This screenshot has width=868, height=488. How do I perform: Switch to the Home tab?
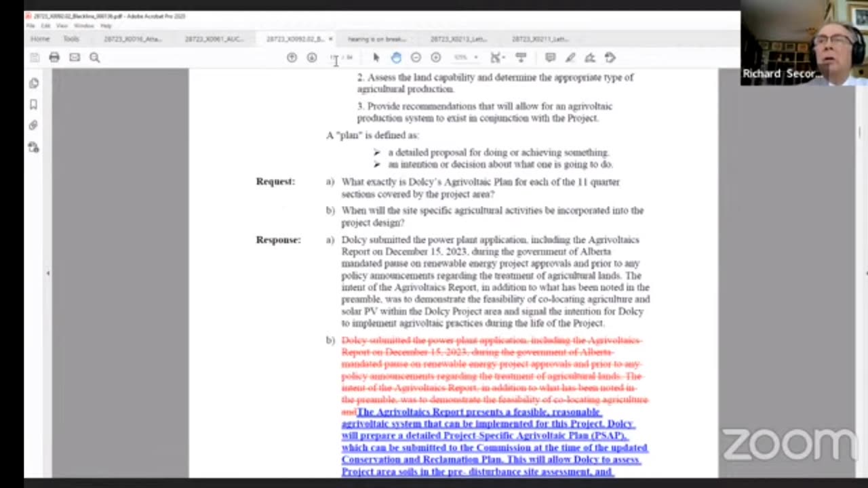pyautogui.click(x=40, y=39)
